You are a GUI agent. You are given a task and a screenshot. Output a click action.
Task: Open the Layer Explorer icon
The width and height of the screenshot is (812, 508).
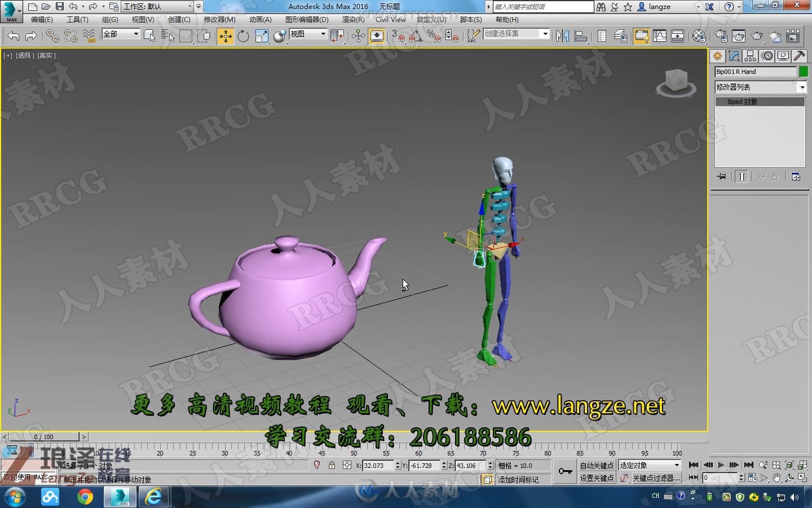coord(620,36)
